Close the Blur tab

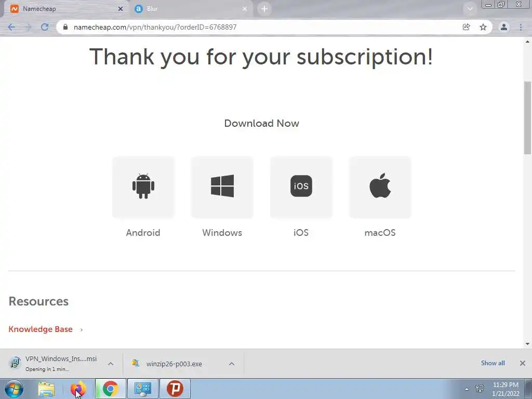point(245,9)
